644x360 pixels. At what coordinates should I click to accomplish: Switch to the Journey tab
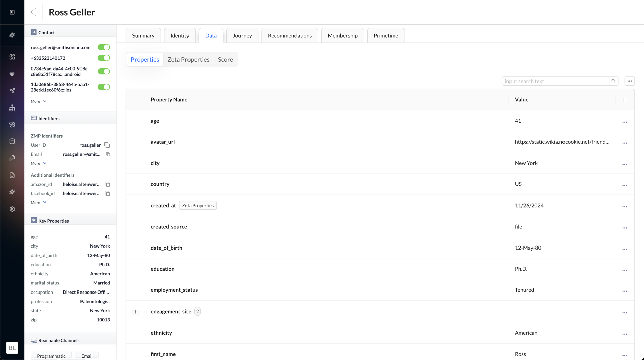coord(242,35)
